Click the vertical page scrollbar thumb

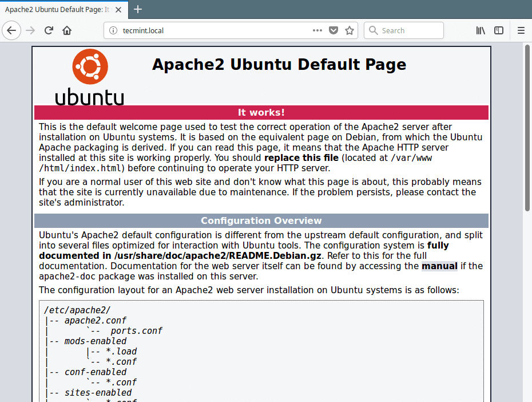(x=527, y=127)
